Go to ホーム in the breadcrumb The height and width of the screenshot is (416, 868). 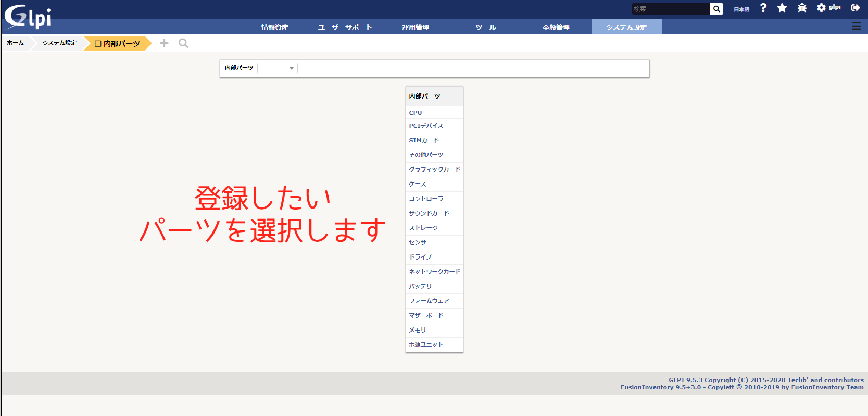coord(15,43)
